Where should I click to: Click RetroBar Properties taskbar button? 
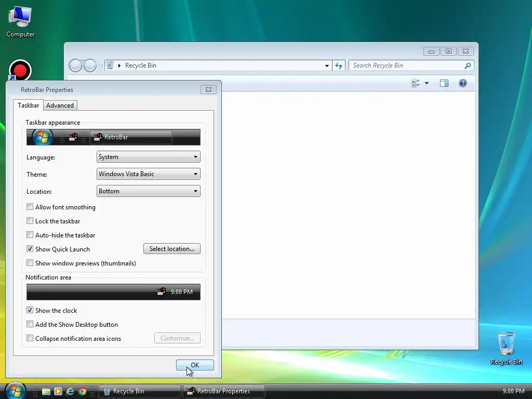click(x=223, y=391)
